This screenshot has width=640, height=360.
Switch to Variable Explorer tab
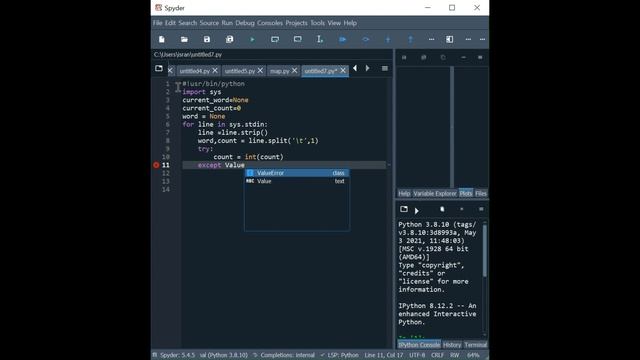coord(435,193)
